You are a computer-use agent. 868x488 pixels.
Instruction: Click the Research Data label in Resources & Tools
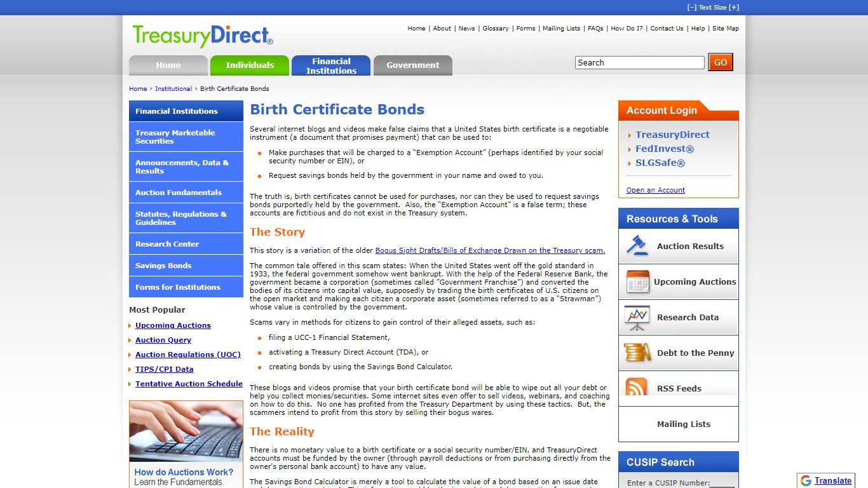pos(688,317)
